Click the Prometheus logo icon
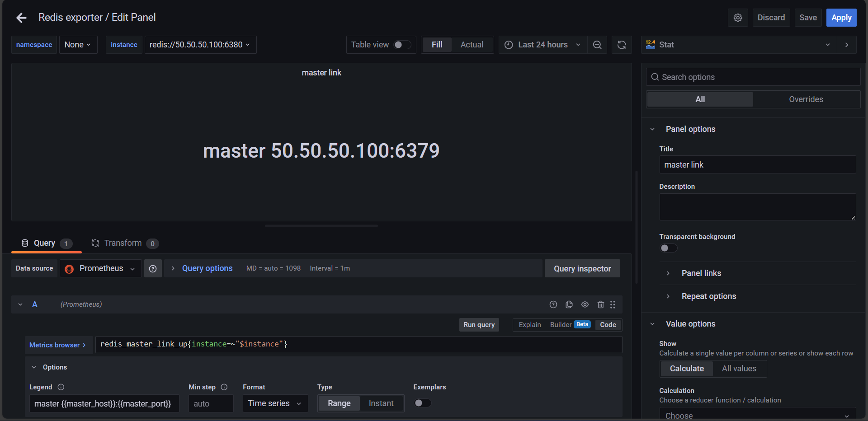This screenshot has height=421, width=868. tap(69, 269)
